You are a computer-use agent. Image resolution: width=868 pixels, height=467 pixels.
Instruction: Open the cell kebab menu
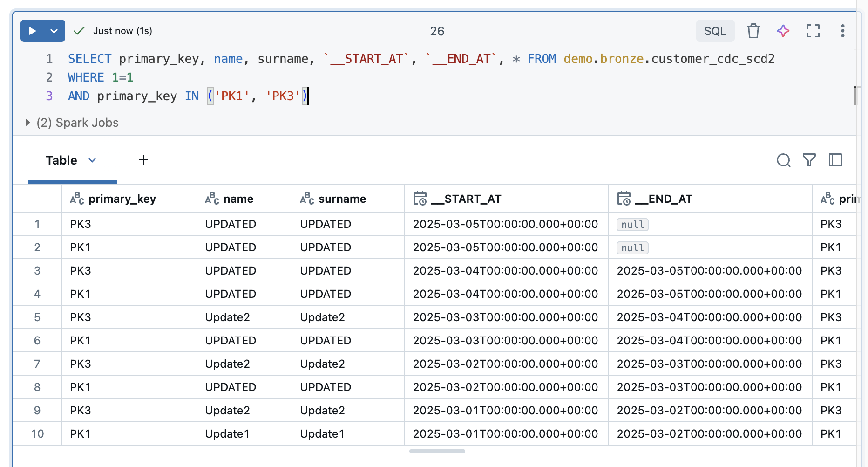[x=842, y=31]
